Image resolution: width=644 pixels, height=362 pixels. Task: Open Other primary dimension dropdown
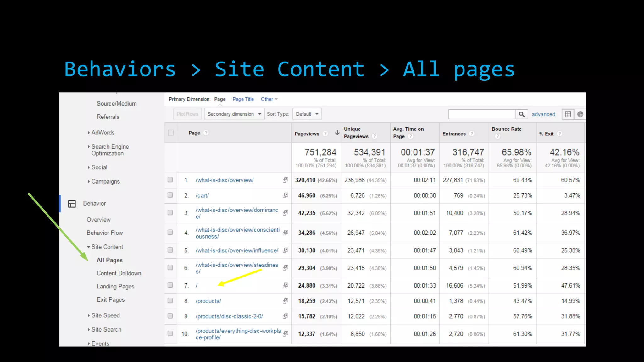pos(269,99)
